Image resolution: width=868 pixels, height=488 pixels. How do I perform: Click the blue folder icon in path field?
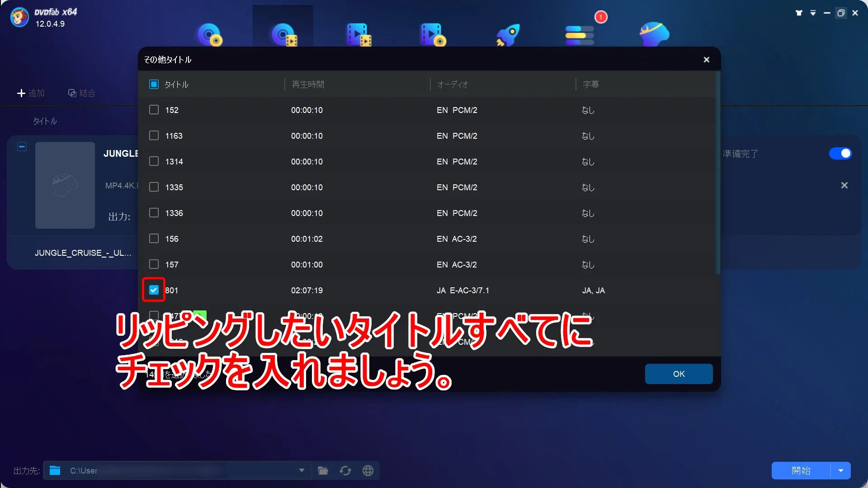point(55,470)
